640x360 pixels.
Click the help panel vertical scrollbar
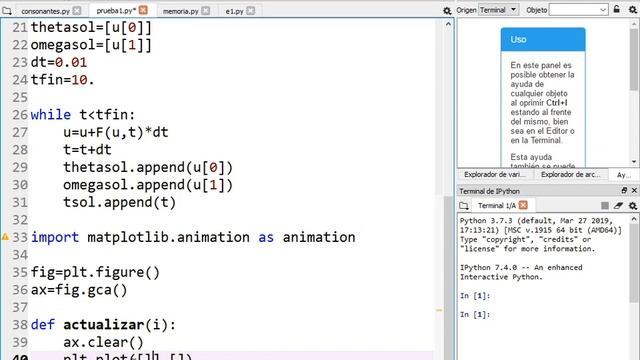tap(634, 59)
